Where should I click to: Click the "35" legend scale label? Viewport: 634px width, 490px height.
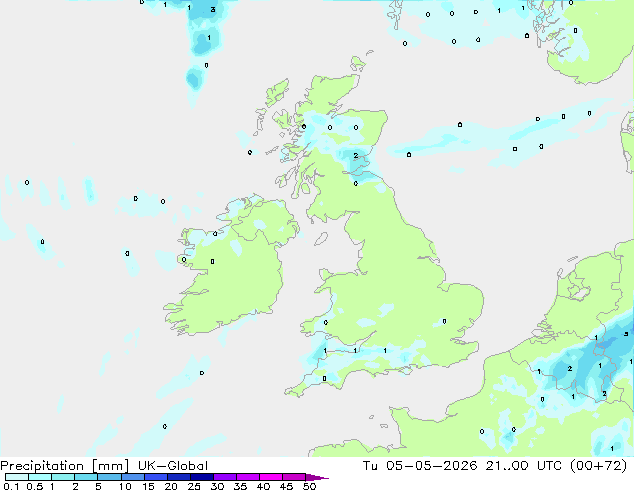pos(240,486)
